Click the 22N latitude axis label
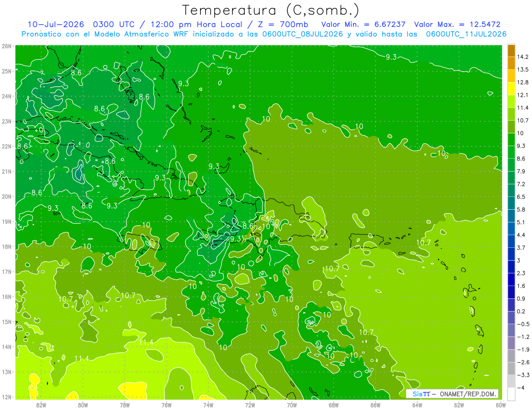This screenshot has height=411, width=532. [6, 146]
